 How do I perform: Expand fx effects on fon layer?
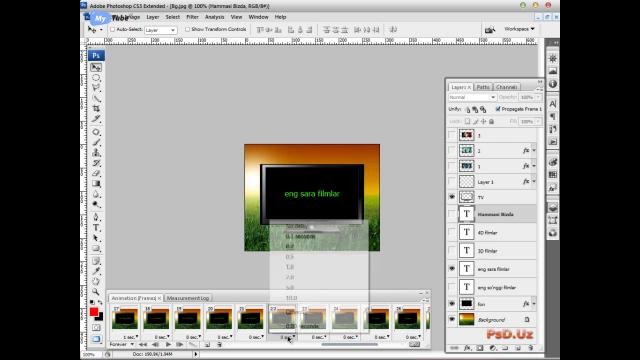[534, 304]
